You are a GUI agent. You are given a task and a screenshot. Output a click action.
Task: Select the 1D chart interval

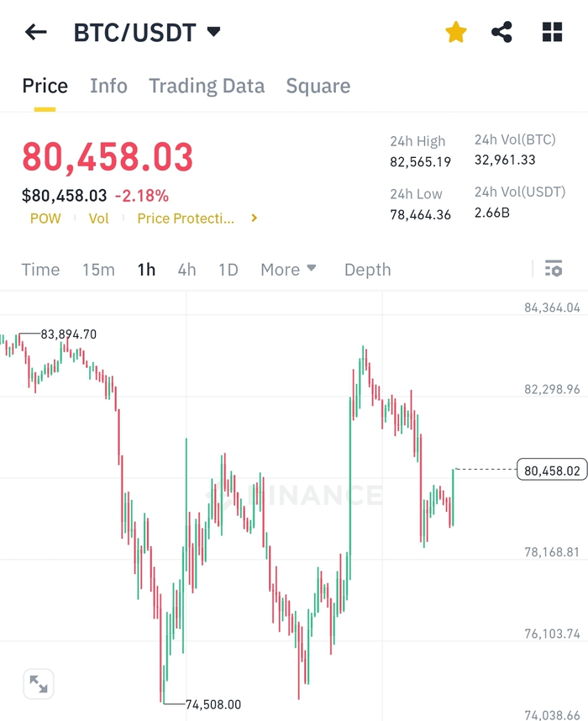click(228, 270)
